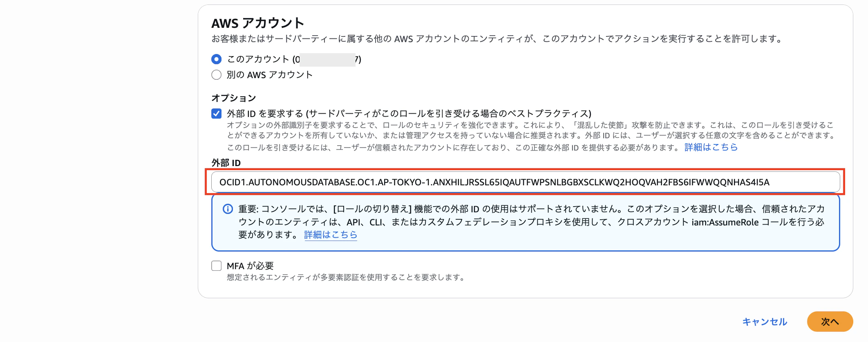Open 詳細はこちら link after the external ID description
The image size is (868, 342).
(710, 147)
